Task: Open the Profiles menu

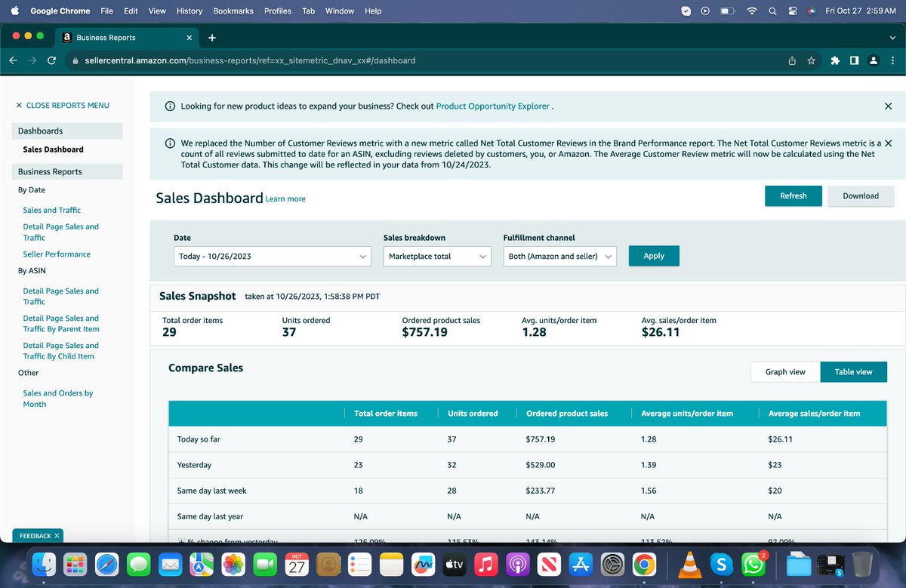Action: coord(278,11)
